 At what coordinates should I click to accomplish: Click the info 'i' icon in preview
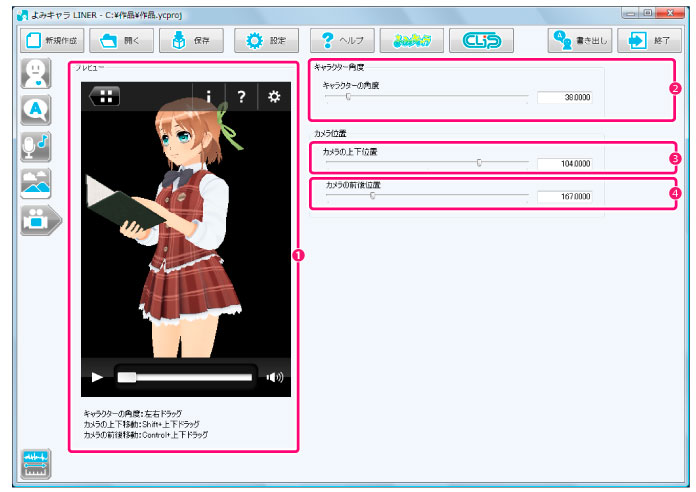tap(209, 96)
